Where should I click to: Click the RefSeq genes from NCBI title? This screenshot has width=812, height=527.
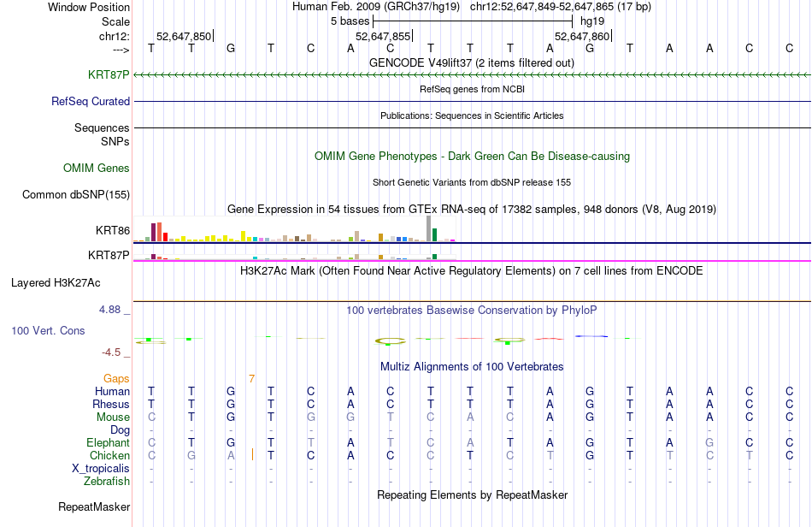tap(472, 89)
